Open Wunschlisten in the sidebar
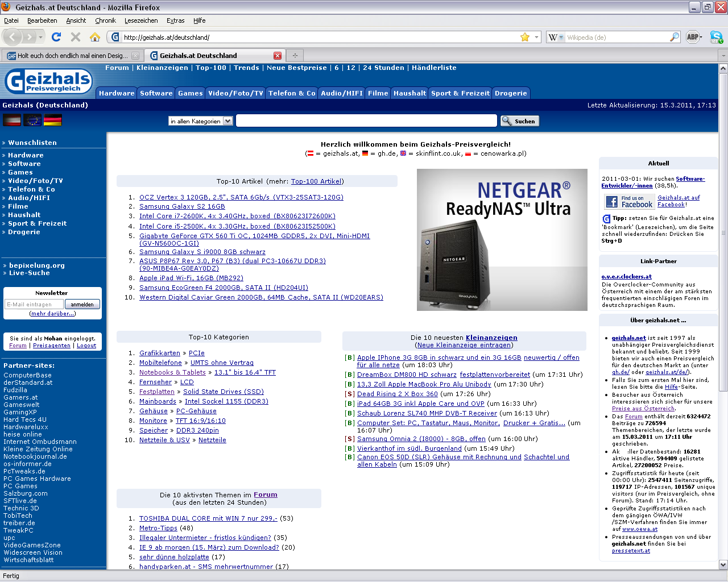728x582 pixels. pyautogui.click(x=32, y=143)
